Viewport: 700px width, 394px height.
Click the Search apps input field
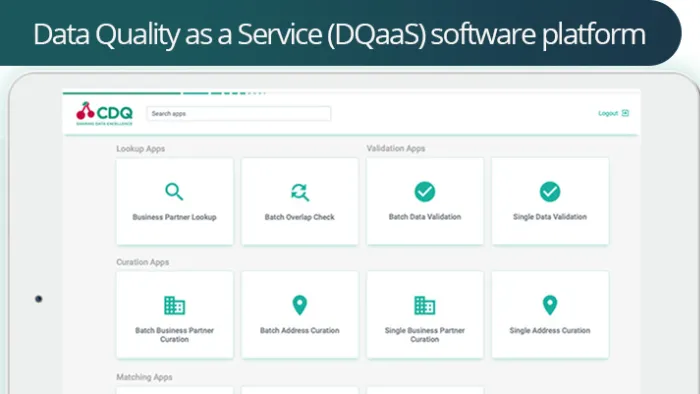(239, 113)
